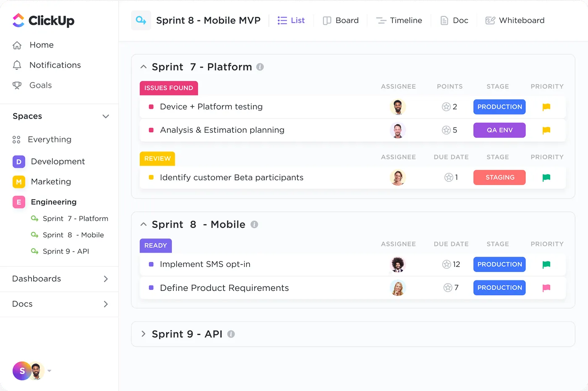Expand the Sprint 9 - API section

coord(143,334)
